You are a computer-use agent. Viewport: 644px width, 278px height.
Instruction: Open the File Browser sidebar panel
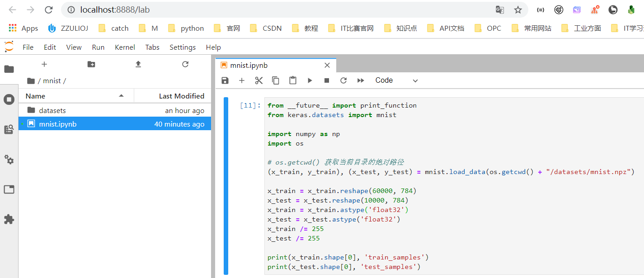(9, 69)
